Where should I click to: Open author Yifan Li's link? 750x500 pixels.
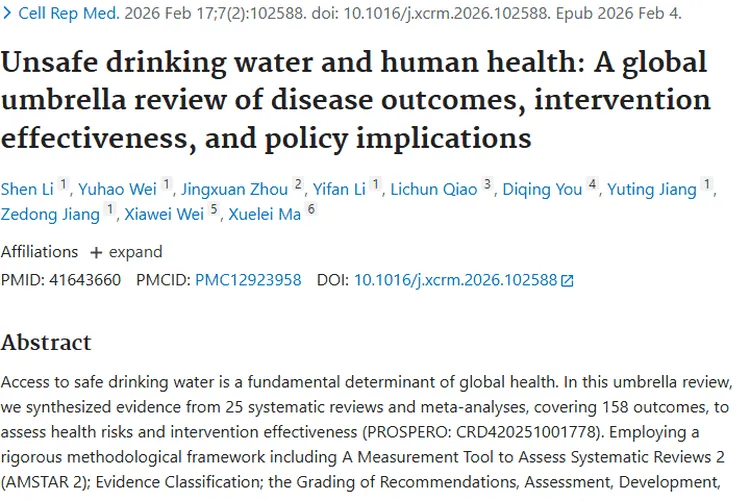340,190
